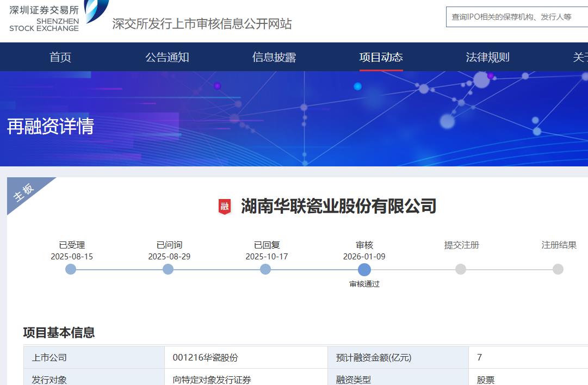
Task: Click the 审核通过 status label
Action: (x=364, y=284)
